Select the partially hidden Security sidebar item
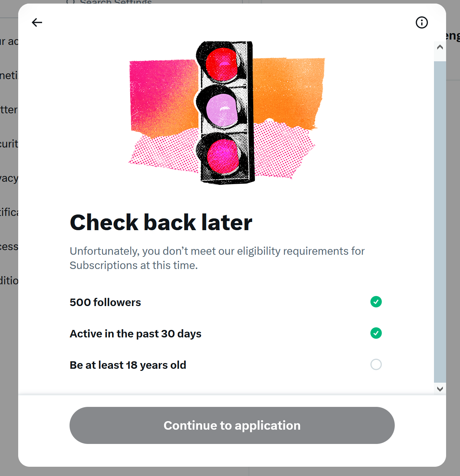The image size is (460, 476). coord(9,144)
